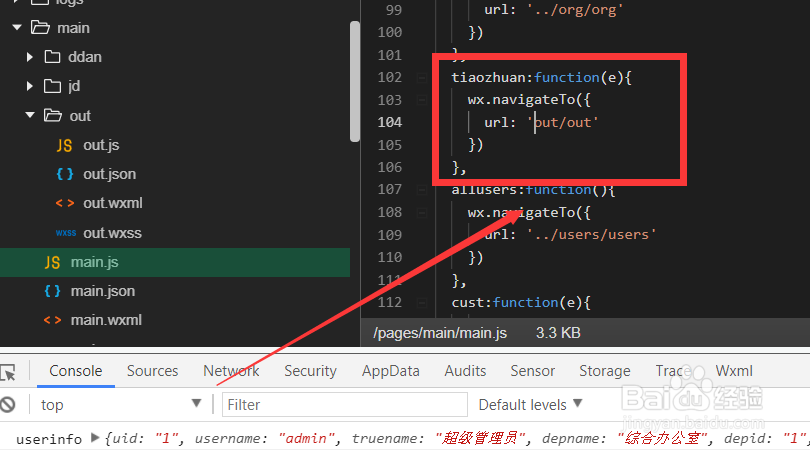810x451 pixels.
Task: Click the console Filter input field
Action: 345,405
